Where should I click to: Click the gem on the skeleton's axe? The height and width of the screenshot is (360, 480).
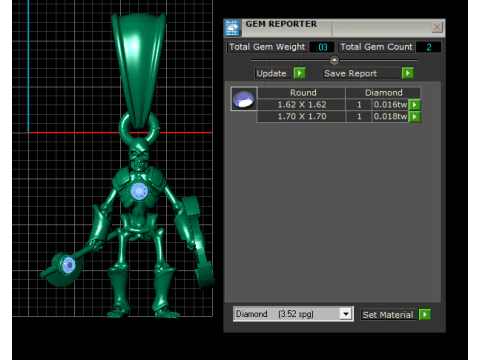click(69, 265)
